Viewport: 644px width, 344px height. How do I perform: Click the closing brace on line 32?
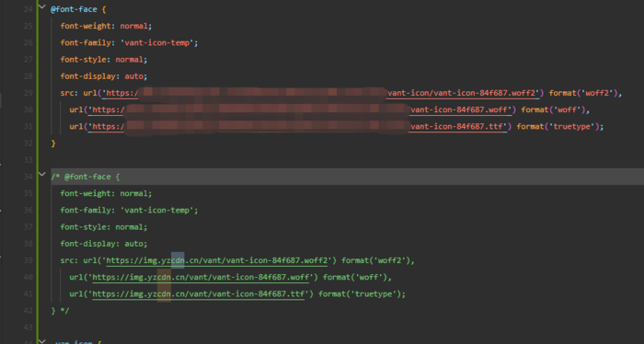pos(53,143)
